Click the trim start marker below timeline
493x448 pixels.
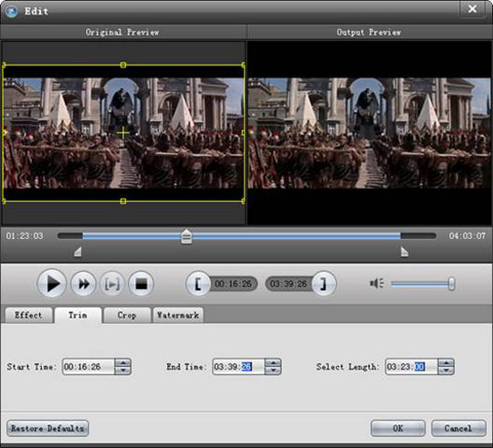pyautogui.click(x=78, y=252)
